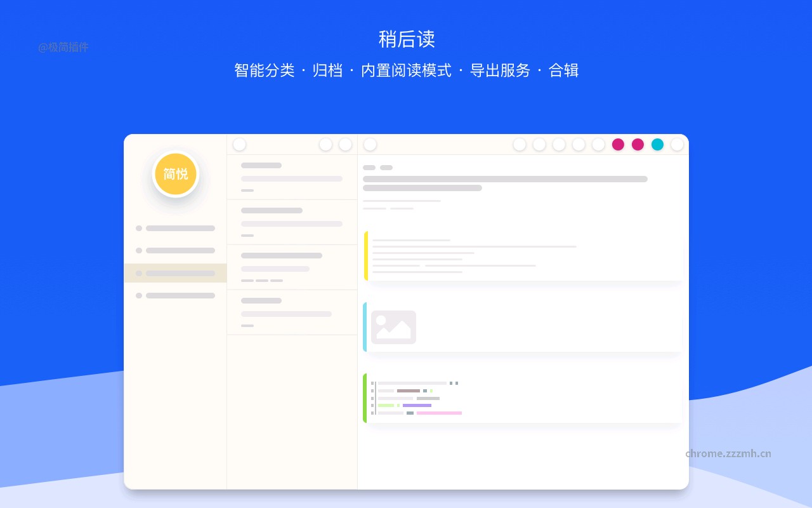The image size is (812, 508).
Task: Click the single circle at article list's left top
Action: click(239, 144)
